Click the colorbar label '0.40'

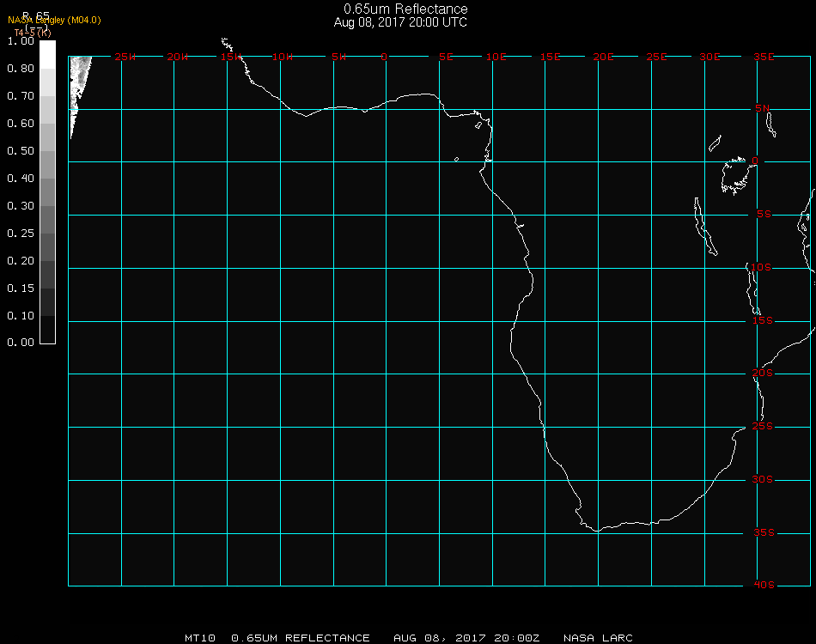[x=21, y=179]
